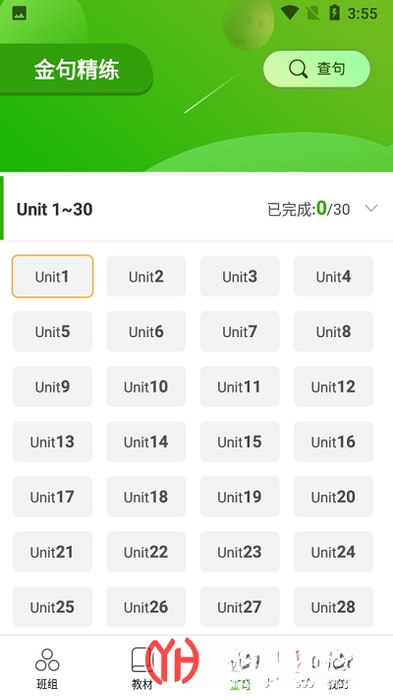Image resolution: width=393 pixels, height=700 pixels.
Task: Open the 班组 group icon tab
Action: [x=47, y=668]
